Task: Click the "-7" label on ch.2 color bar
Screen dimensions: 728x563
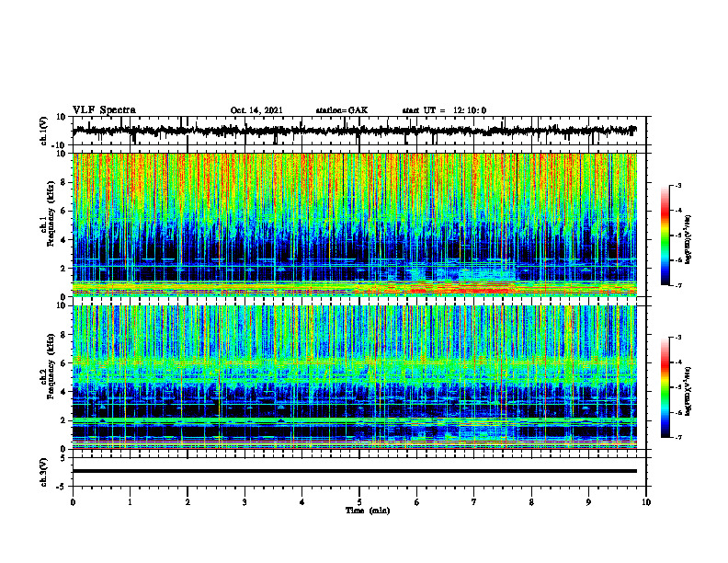Action: tap(678, 438)
